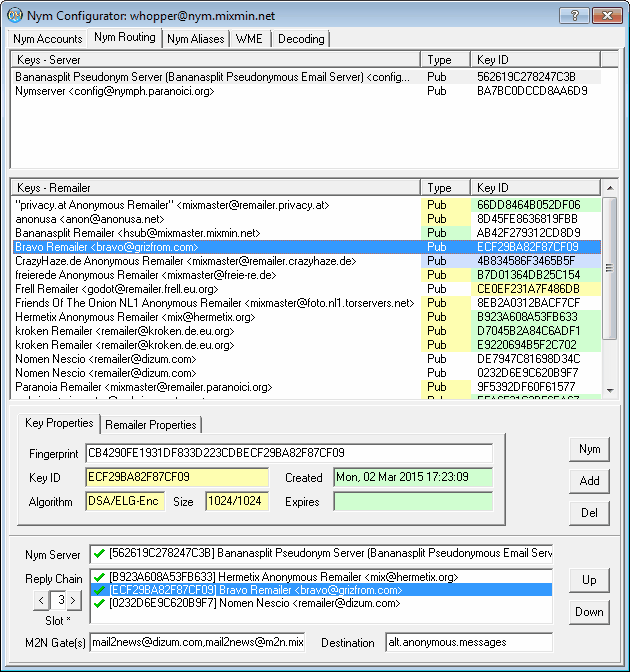Click green checkmark beside Nym Server entry
The image size is (630, 672).
point(97,553)
